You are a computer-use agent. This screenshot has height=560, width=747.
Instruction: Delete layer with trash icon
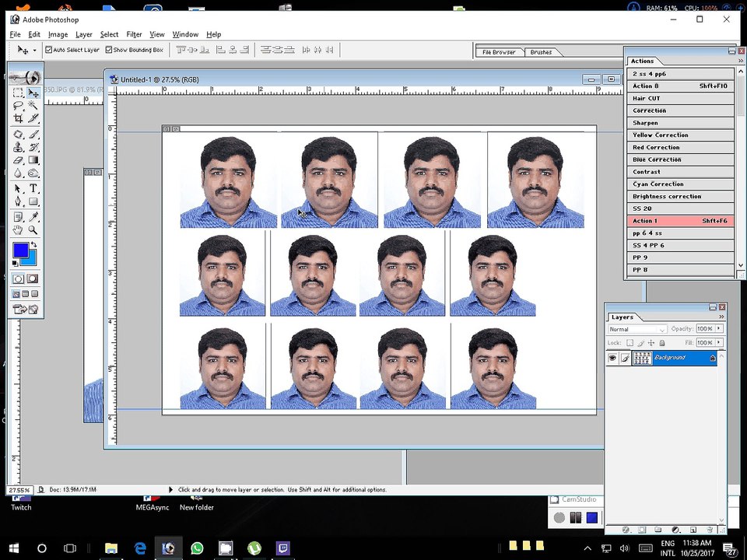click(710, 530)
